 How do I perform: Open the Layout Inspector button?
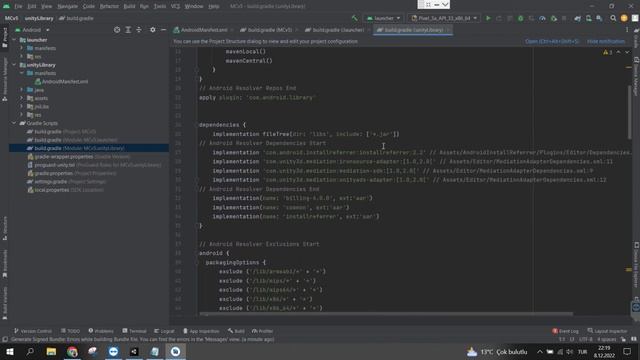pyautogui.click(x=607, y=331)
